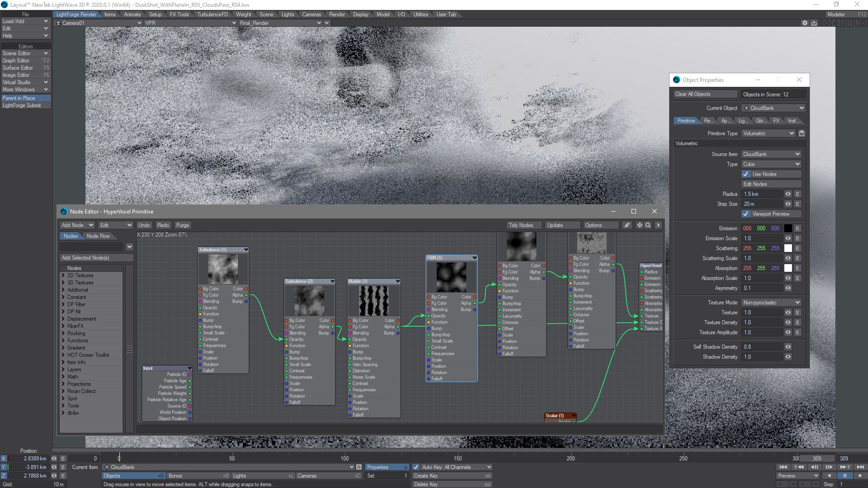Go to next keyframe button
The width and height of the screenshot is (868, 488).
(x=844, y=467)
